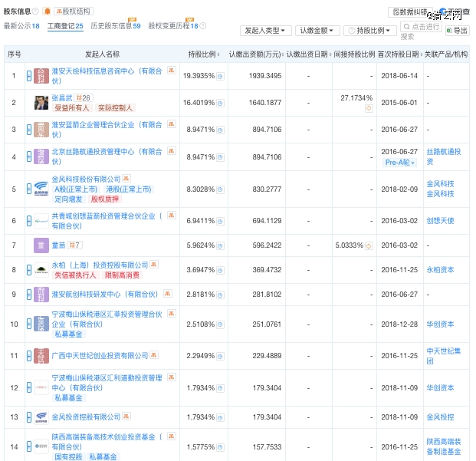This screenshot has height=461, width=476.
Task: Click equity chart icon beside 淮安蓝箭企业管理合伙企业
Action: 168,124
